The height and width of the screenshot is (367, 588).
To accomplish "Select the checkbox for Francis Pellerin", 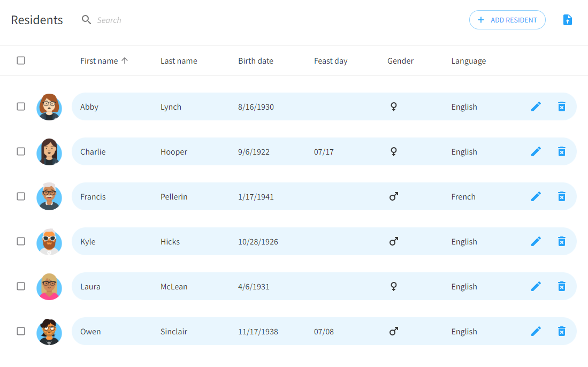I will click(21, 196).
